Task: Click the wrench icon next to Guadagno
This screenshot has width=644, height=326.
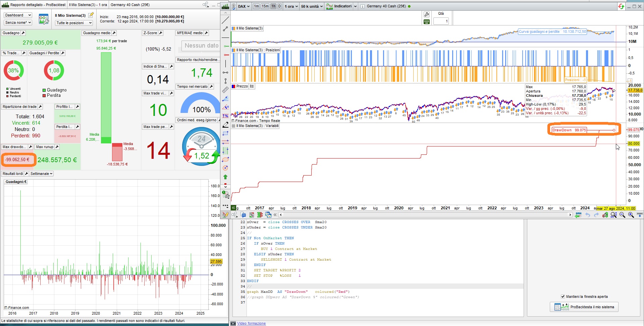Action: [23, 33]
